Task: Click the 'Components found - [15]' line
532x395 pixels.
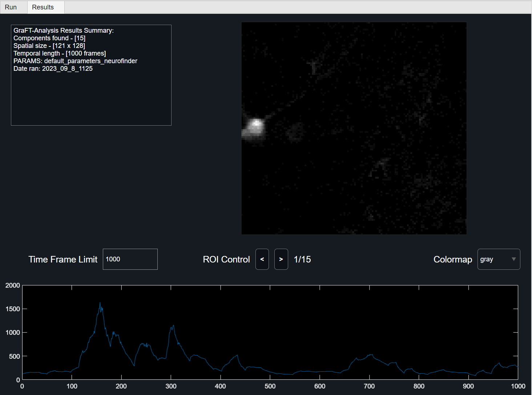Action: pos(49,38)
